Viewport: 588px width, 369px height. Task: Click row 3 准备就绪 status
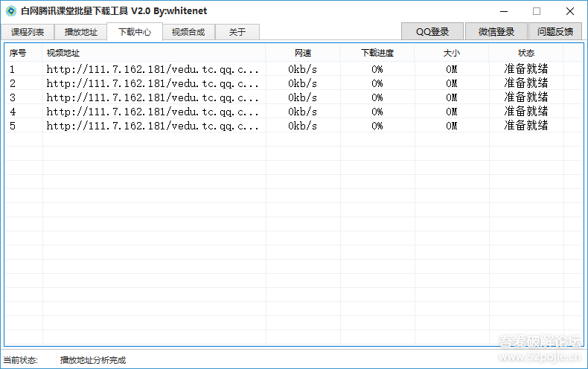point(526,97)
